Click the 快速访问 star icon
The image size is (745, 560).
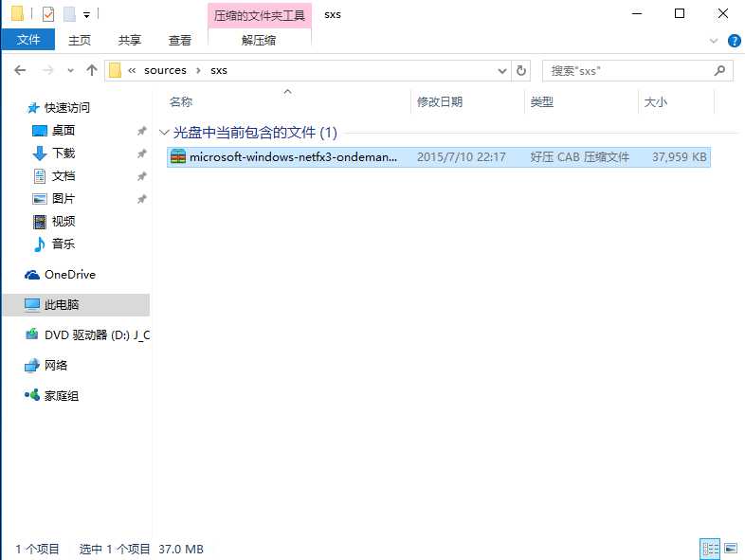tap(32, 108)
